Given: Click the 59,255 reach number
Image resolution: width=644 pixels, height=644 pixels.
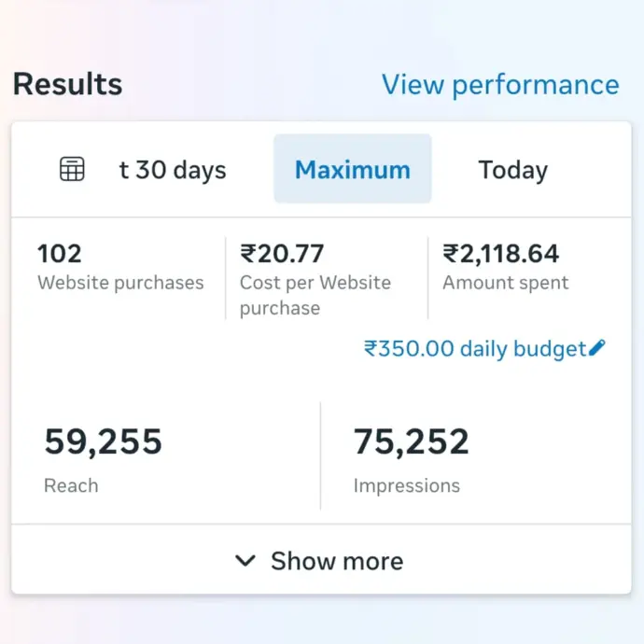Looking at the screenshot, I should coord(103,441).
